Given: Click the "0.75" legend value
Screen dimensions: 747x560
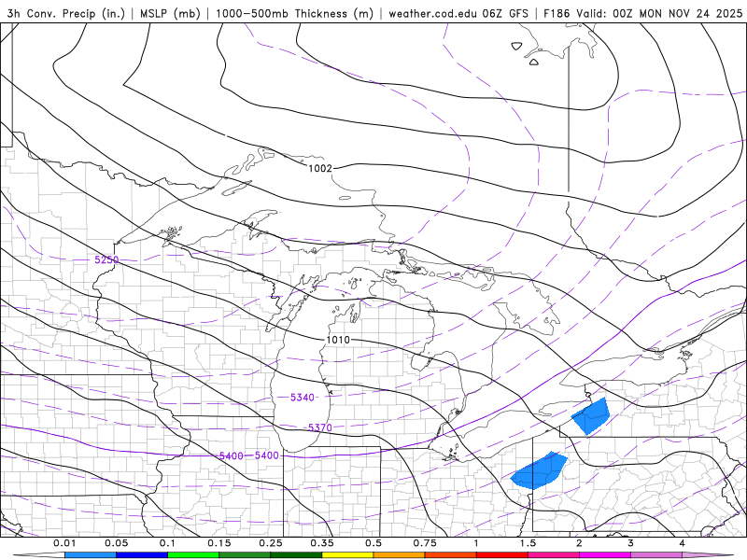Looking at the screenshot, I should coord(425,543).
